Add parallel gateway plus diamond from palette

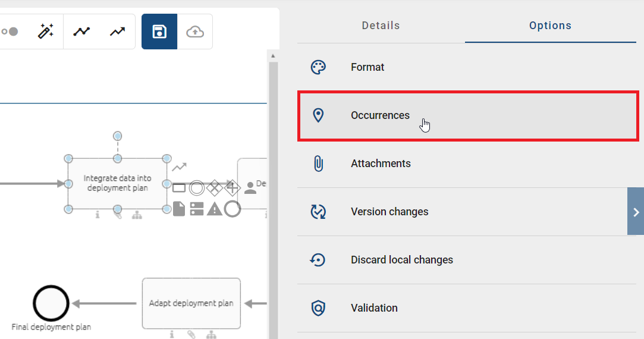click(x=233, y=188)
